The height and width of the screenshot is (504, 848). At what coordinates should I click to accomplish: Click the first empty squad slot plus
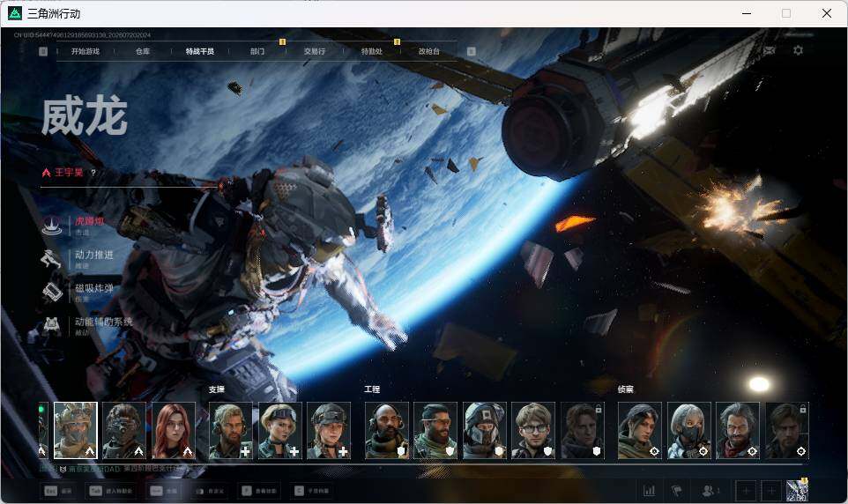[x=747, y=491]
